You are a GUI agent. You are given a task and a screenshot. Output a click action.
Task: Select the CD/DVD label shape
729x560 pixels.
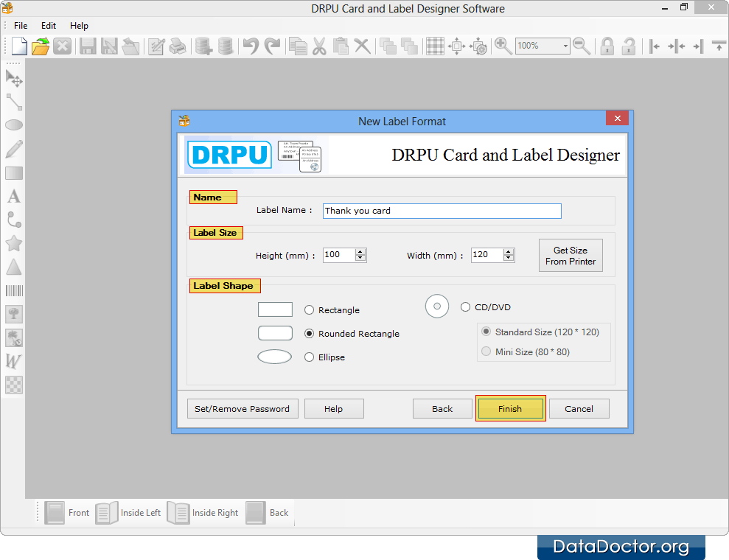(x=465, y=307)
